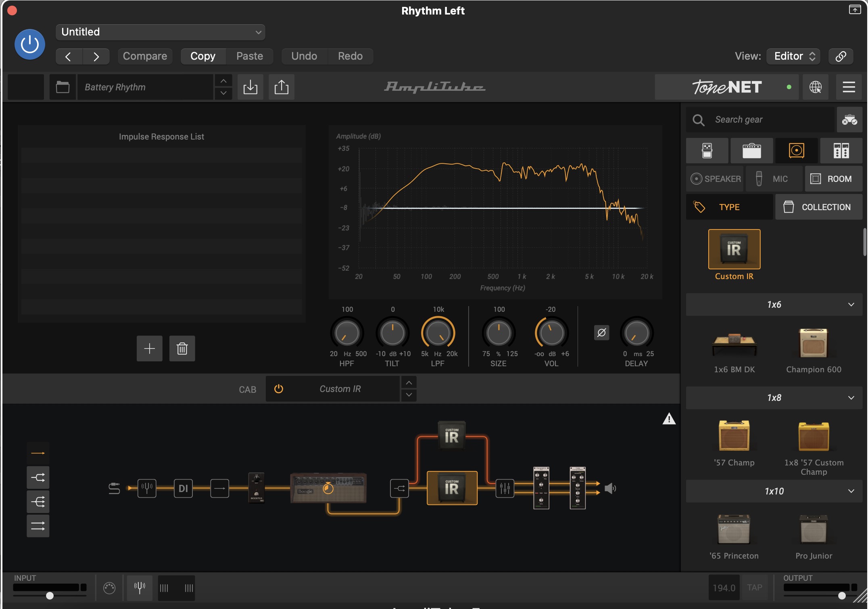Click the Search gear field
This screenshot has height=609, width=868.
(760, 120)
